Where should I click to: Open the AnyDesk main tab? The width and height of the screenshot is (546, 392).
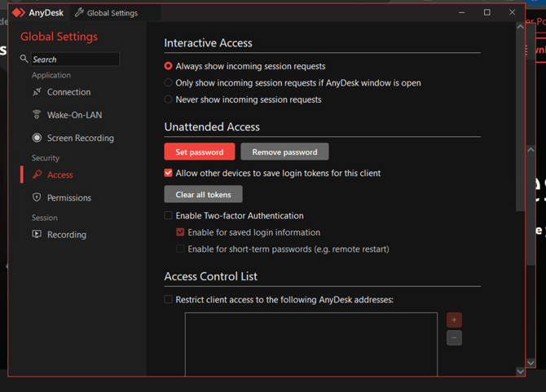tap(38, 13)
